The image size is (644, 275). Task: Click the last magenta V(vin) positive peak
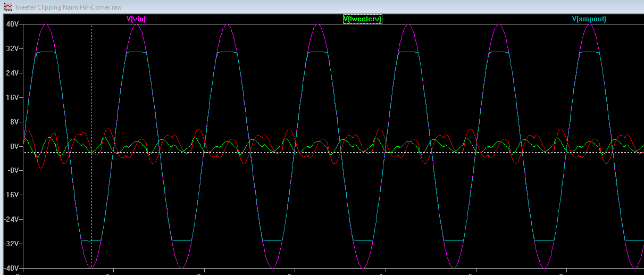coord(589,24)
